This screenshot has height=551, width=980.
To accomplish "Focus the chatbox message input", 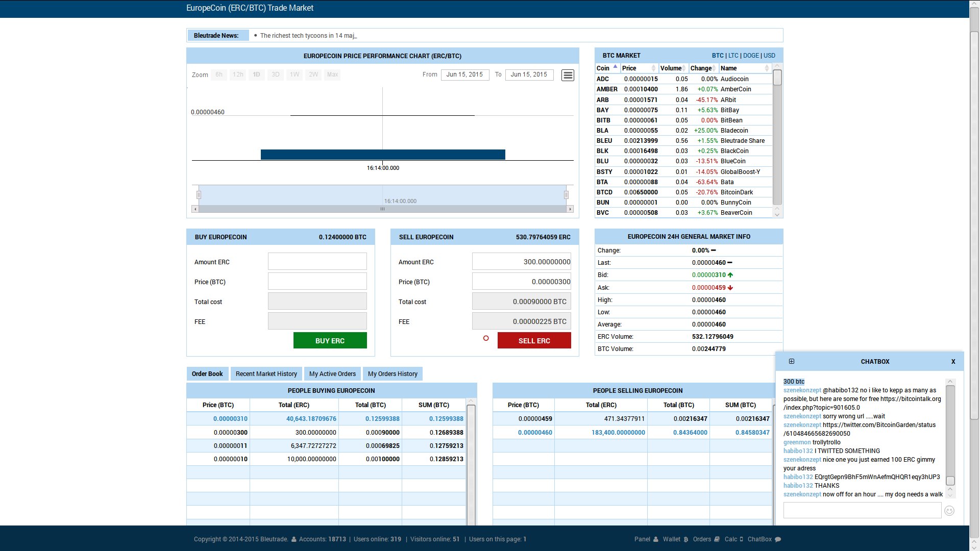I will coord(862,510).
